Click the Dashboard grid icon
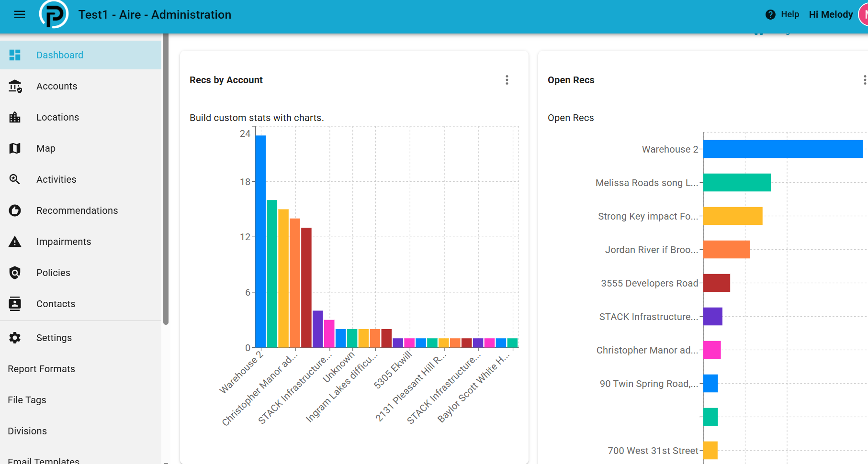Image resolution: width=868 pixels, height=464 pixels. pos(15,55)
